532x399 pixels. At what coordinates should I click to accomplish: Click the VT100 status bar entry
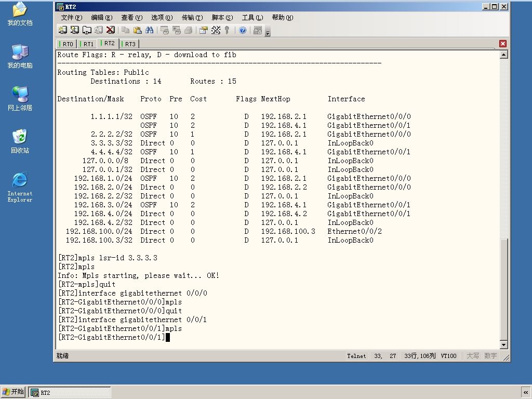click(x=448, y=356)
